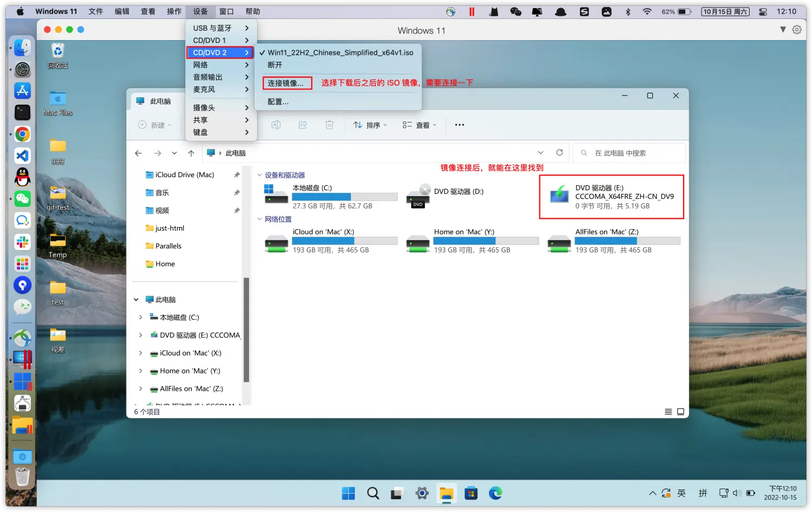Viewport: 812px width, 512px height.
Task: Switch to large thumbnails view icon
Action: pyautogui.click(x=680, y=412)
